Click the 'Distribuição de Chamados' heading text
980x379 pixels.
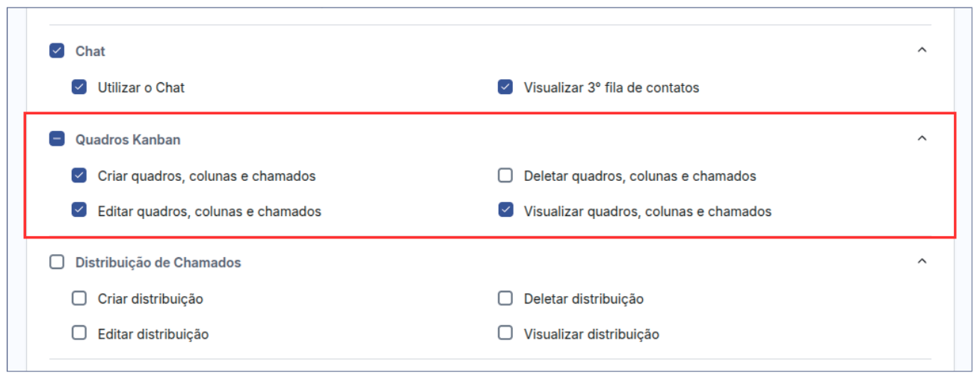pyautogui.click(x=158, y=263)
